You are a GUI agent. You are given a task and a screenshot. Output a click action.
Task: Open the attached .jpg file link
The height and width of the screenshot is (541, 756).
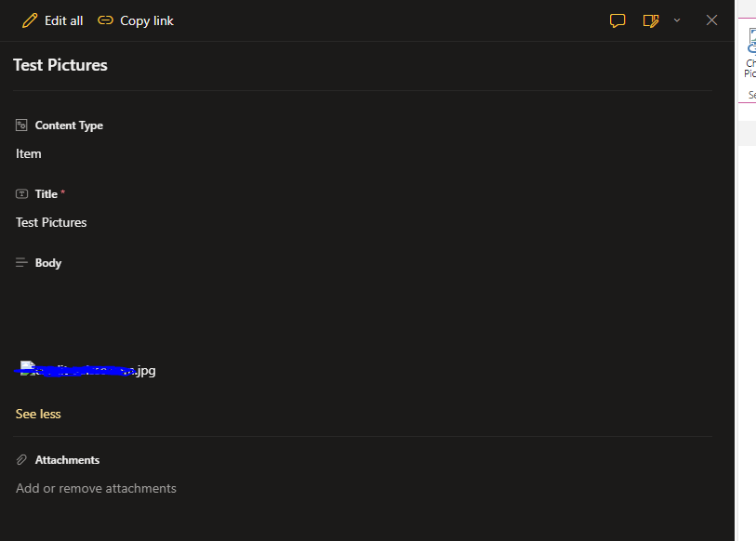click(x=86, y=370)
